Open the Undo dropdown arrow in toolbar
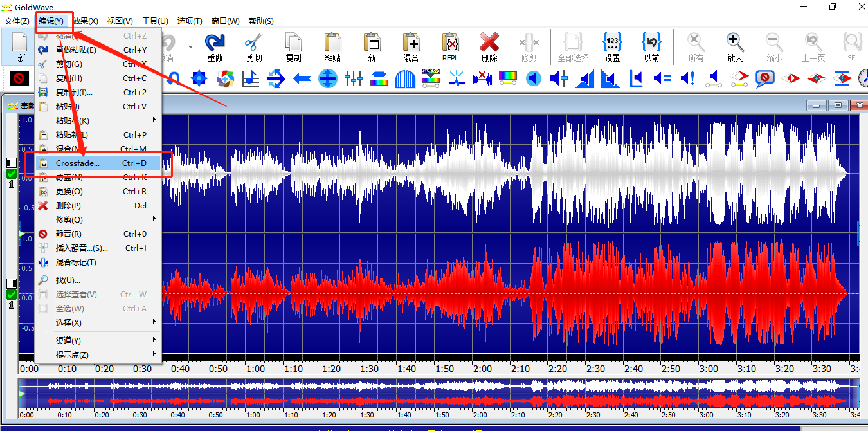The width and height of the screenshot is (868, 431). click(x=190, y=46)
